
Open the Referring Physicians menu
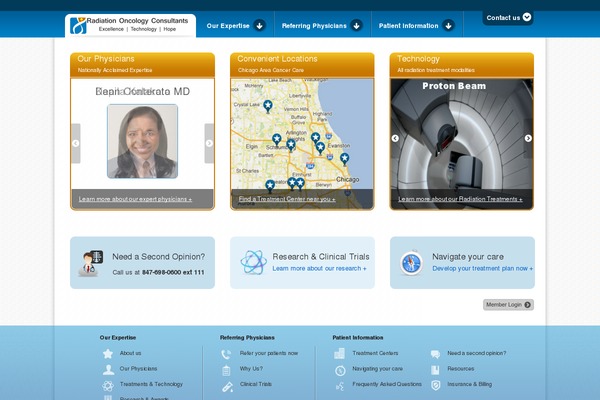pos(314,26)
